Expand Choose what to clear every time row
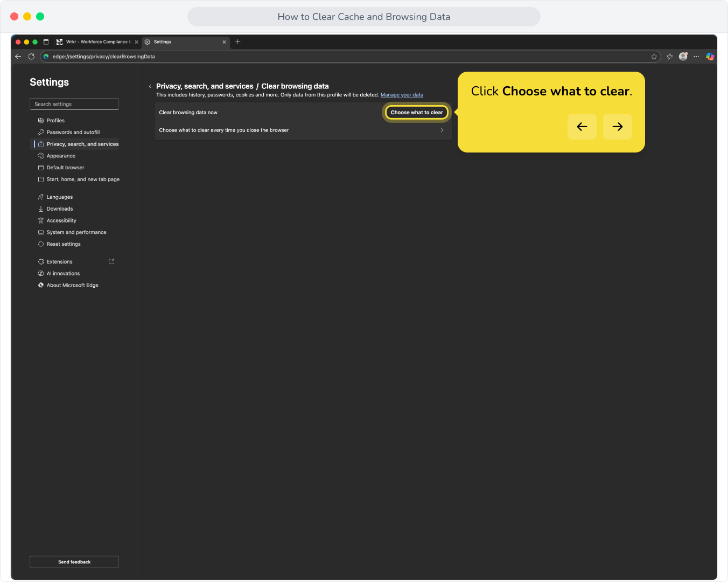Screen dimensions: 728x582 coord(303,130)
